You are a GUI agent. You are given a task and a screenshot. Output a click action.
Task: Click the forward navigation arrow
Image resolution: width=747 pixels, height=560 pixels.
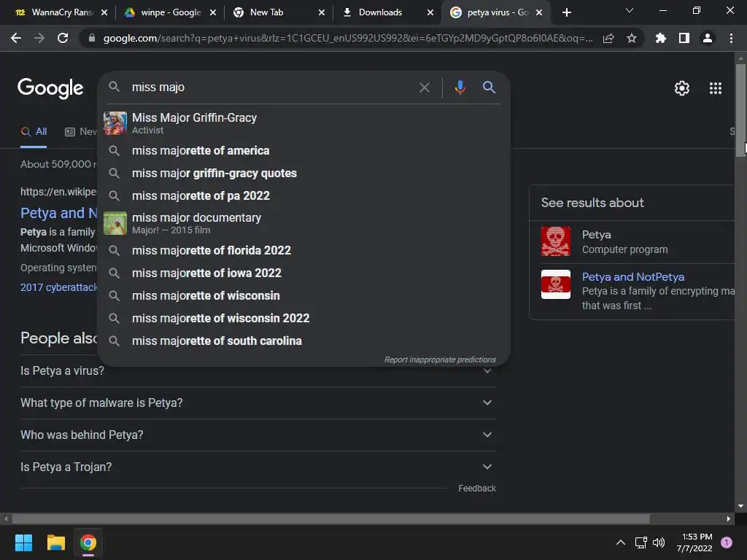39,38
